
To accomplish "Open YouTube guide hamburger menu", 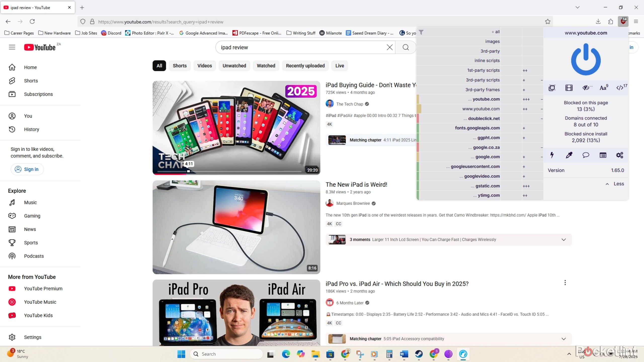I will click(12, 47).
